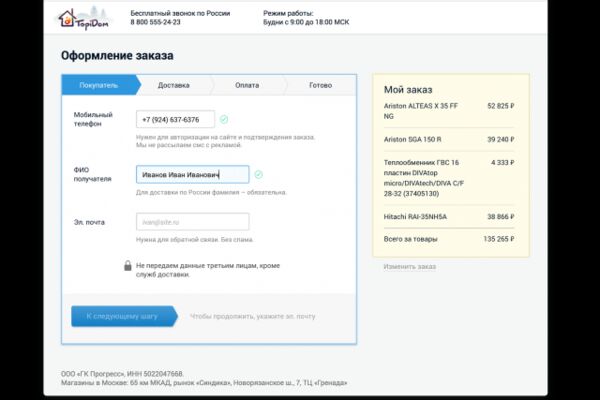This screenshot has height=400, width=600.
Task: Click into the ФИО получателя input field
Action: pyautogui.click(x=192, y=175)
